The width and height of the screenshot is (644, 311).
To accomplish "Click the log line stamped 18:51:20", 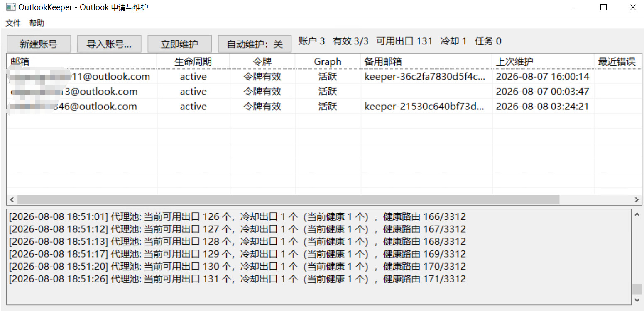I will click(238, 266).
